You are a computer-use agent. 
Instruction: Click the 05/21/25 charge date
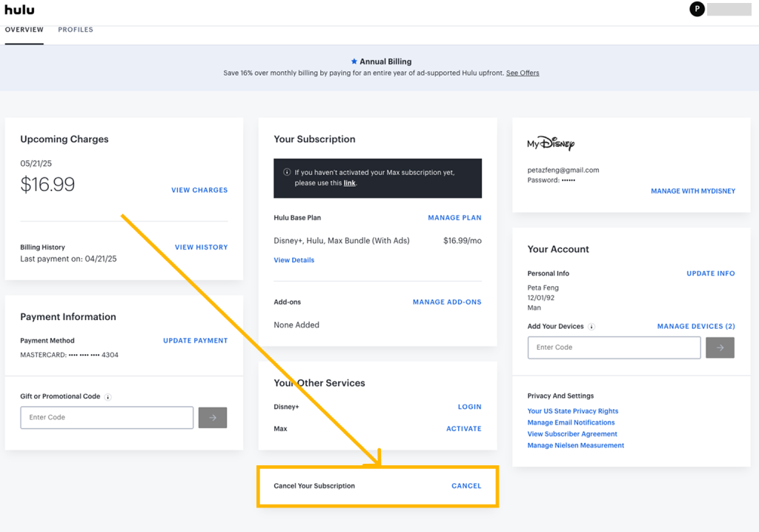[x=36, y=164]
